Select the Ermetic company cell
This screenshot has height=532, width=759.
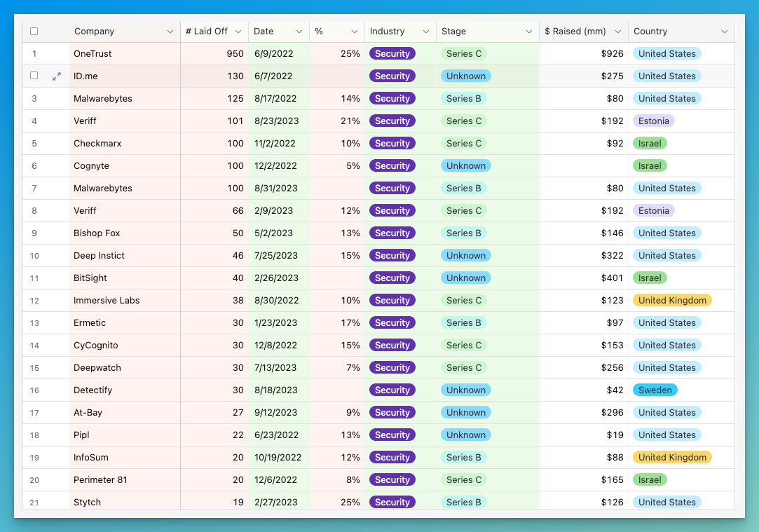[x=125, y=323]
